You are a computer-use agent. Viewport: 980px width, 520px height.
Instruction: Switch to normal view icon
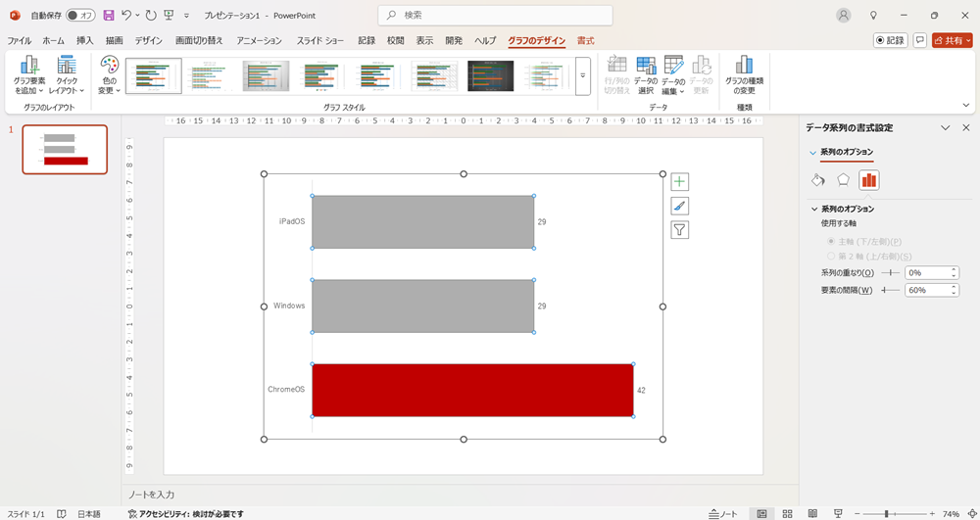(x=761, y=514)
